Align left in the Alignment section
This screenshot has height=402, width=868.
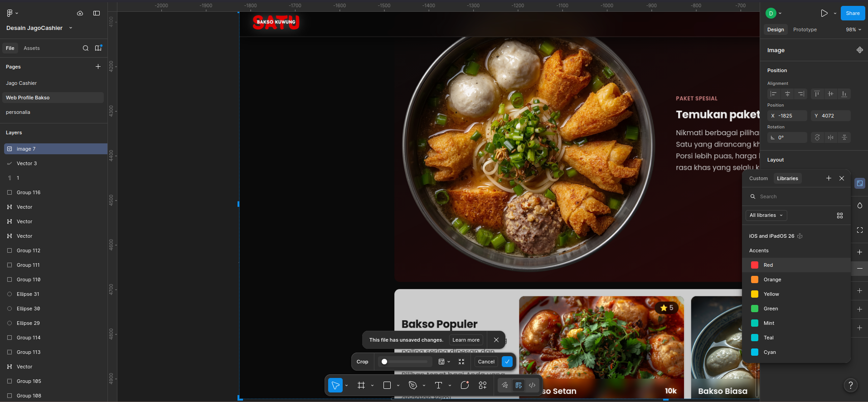click(774, 94)
